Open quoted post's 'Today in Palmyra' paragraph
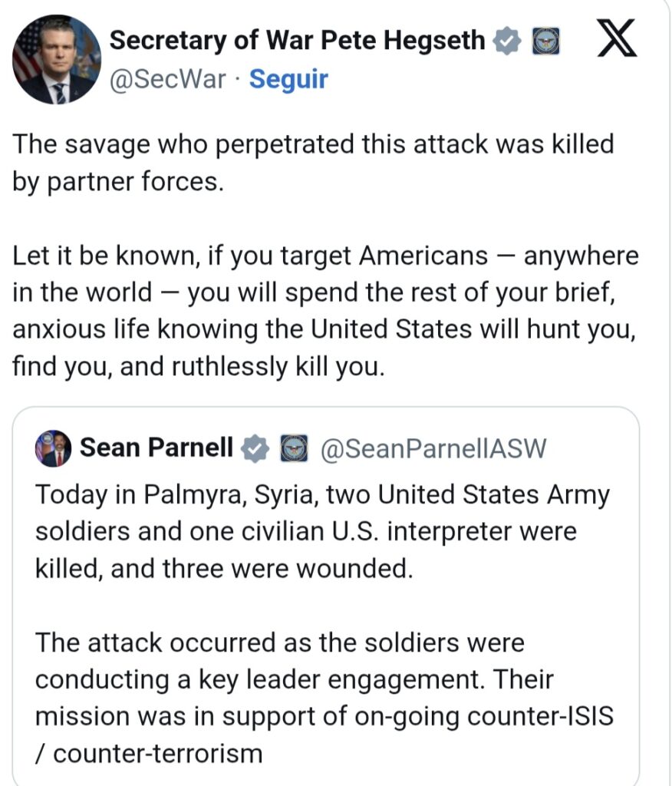672x786 pixels. pyautogui.click(x=322, y=533)
